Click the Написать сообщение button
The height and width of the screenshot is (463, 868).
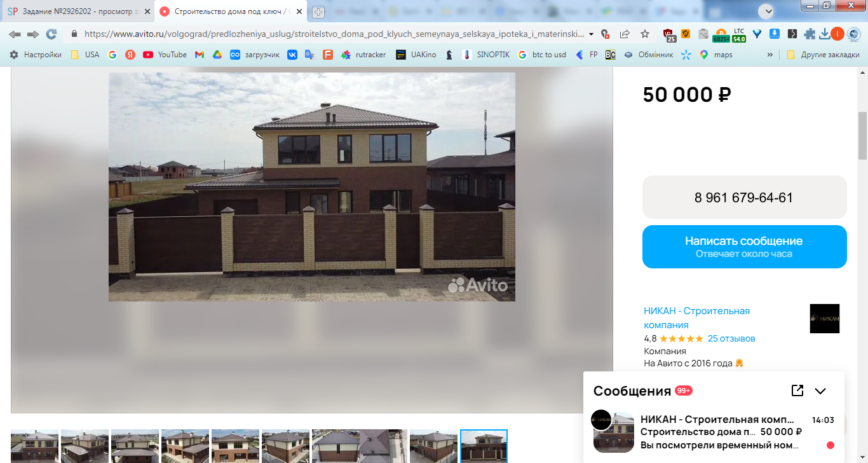tap(744, 247)
